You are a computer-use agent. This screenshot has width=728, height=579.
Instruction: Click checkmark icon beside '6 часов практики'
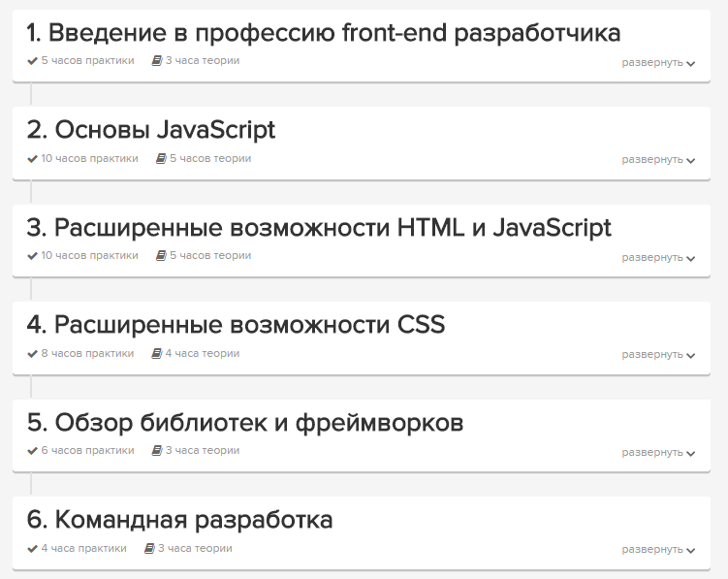(33, 451)
